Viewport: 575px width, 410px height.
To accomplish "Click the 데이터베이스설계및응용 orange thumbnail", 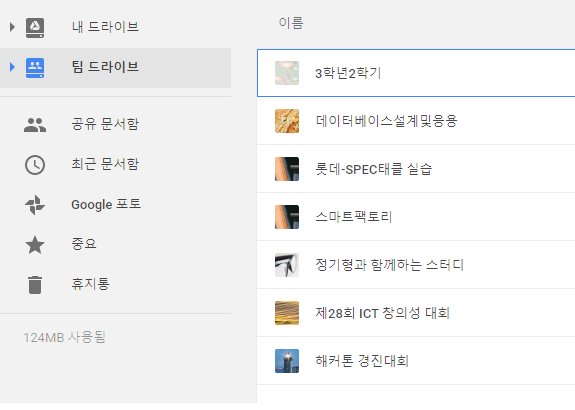I will [287, 121].
